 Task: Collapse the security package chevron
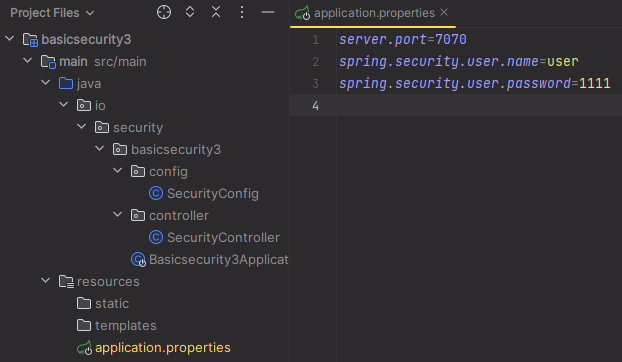[82, 127]
